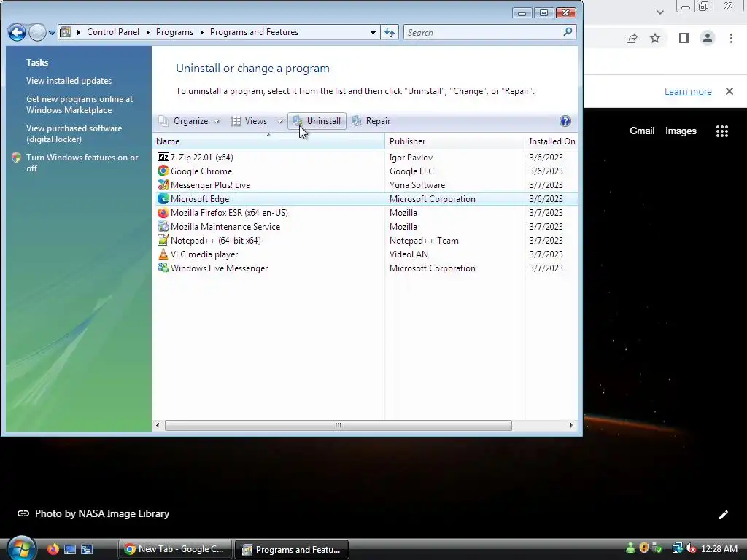Select the VLC media player cone icon
The width and height of the screenshot is (747, 560).
coord(163,254)
